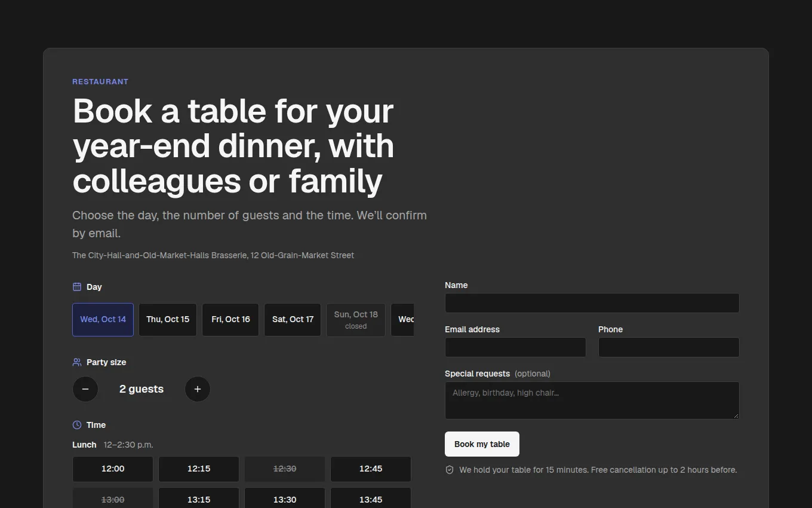Decrease party size with the minus button
Screen dimensions: 812x508
click(85, 389)
